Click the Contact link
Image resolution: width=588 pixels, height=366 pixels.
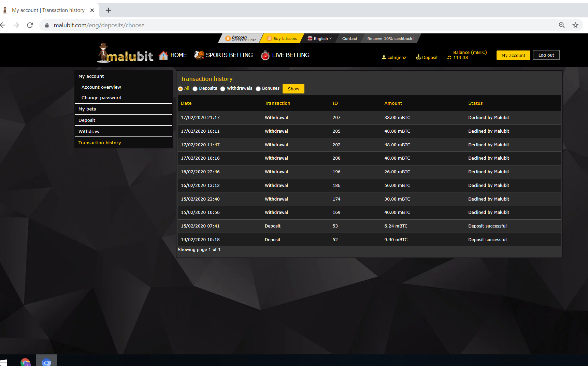350,39
